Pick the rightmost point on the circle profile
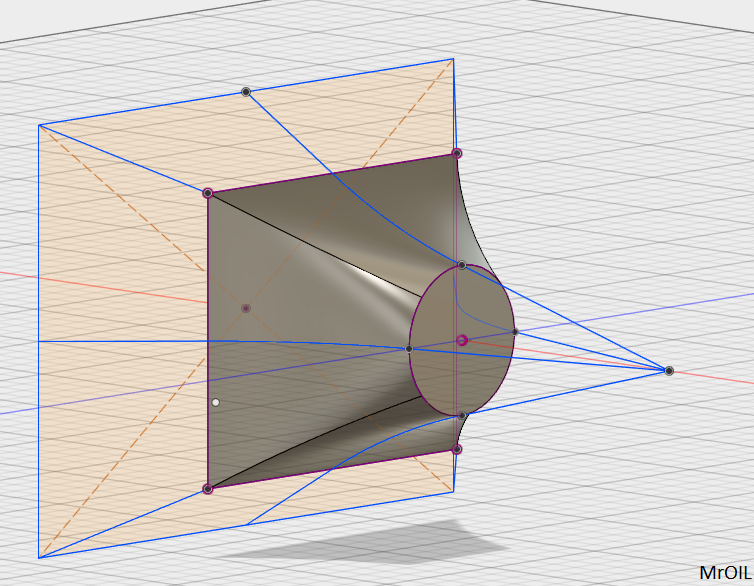 (515, 332)
